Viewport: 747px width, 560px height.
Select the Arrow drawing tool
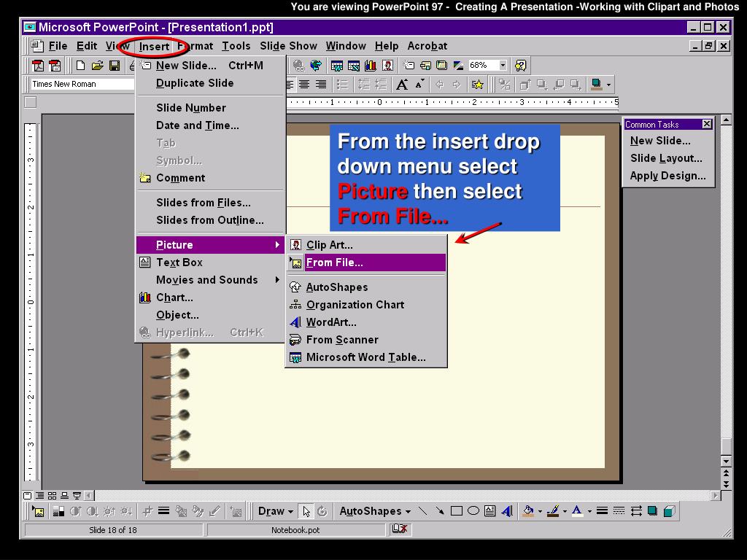click(x=439, y=511)
